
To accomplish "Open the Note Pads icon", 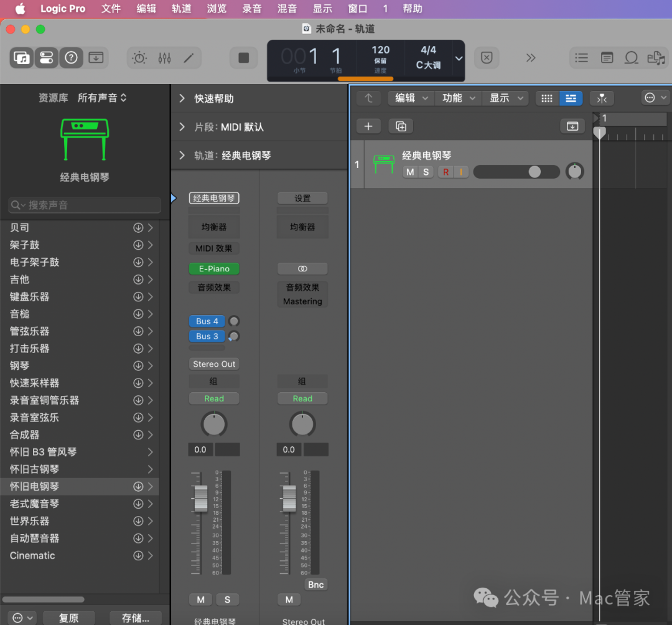I will 607,57.
